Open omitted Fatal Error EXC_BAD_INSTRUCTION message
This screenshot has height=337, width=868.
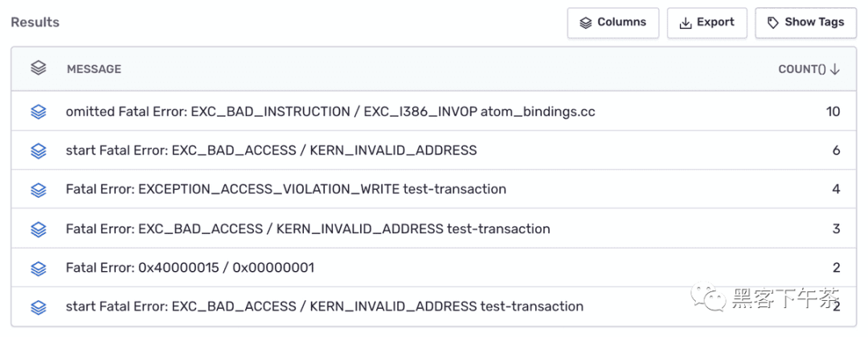point(330,112)
